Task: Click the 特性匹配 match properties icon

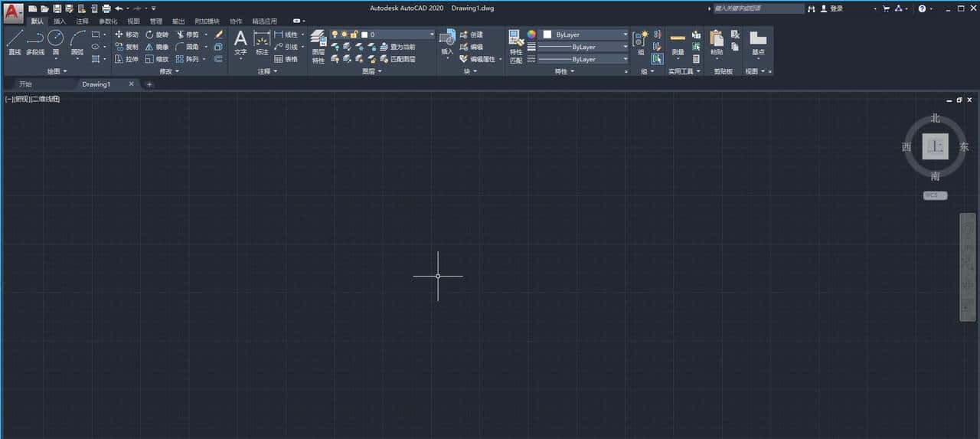Action: [x=517, y=46]
